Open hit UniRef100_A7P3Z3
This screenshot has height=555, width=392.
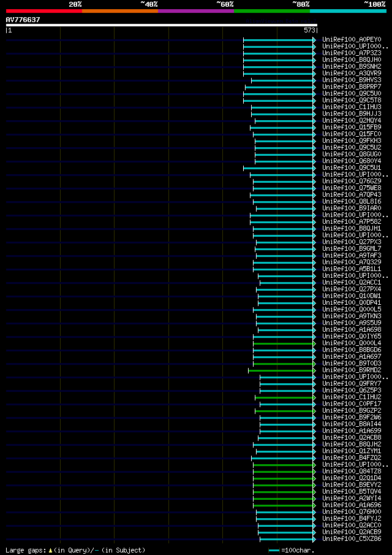352,53
